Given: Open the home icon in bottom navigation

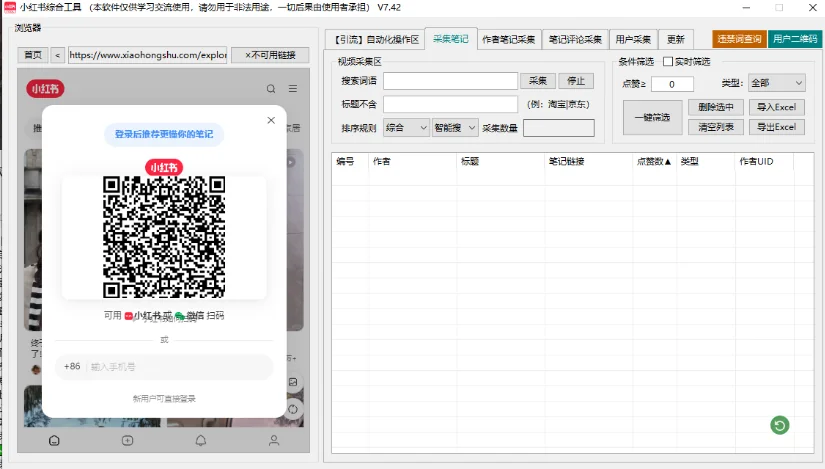Looking at the screenshot, I should tap(54, 441).
